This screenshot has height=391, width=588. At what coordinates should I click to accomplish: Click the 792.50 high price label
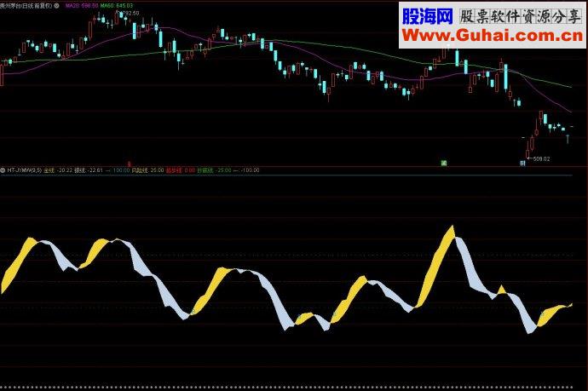coord(131,13)
